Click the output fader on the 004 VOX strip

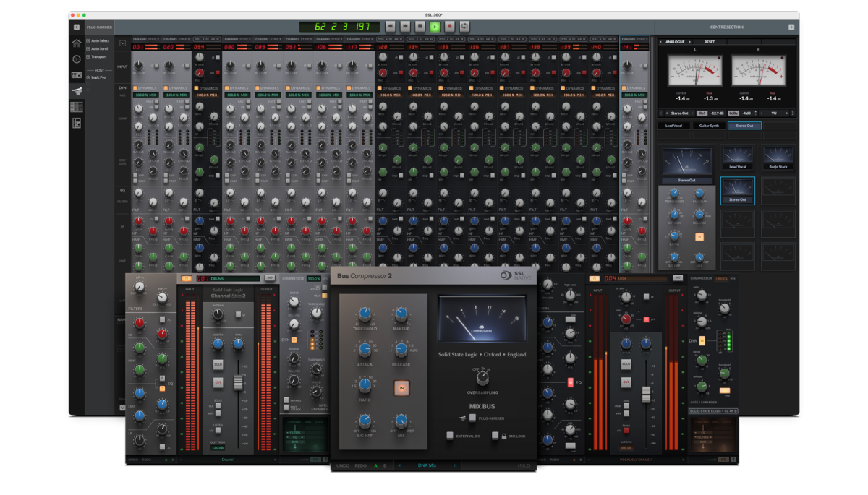645,394
